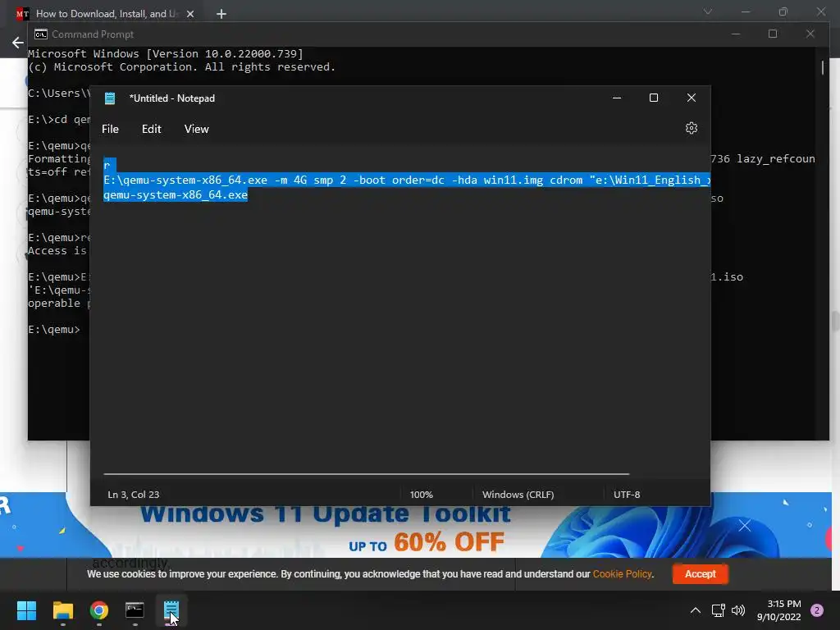
Task: Click the horizontal scrollbar in Notepad
Action: pos(366,474)
